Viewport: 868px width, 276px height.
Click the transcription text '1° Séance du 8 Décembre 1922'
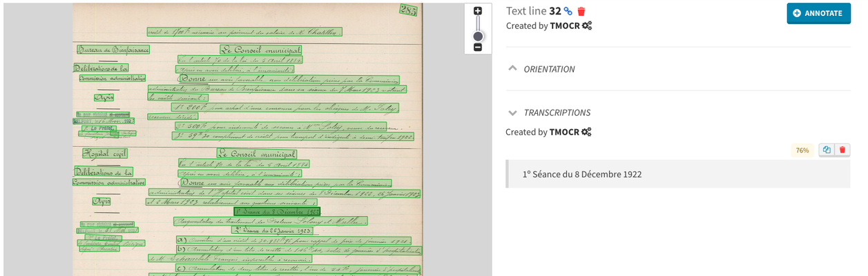tap(582, 175)
